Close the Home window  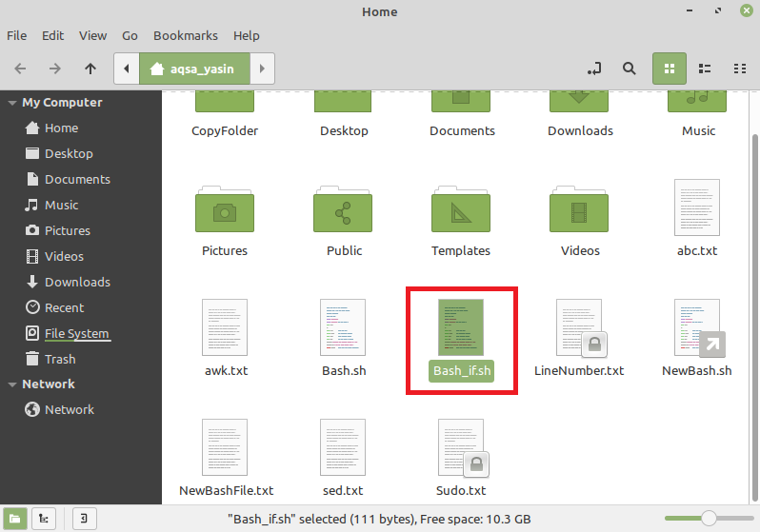[x=747, y=10]
